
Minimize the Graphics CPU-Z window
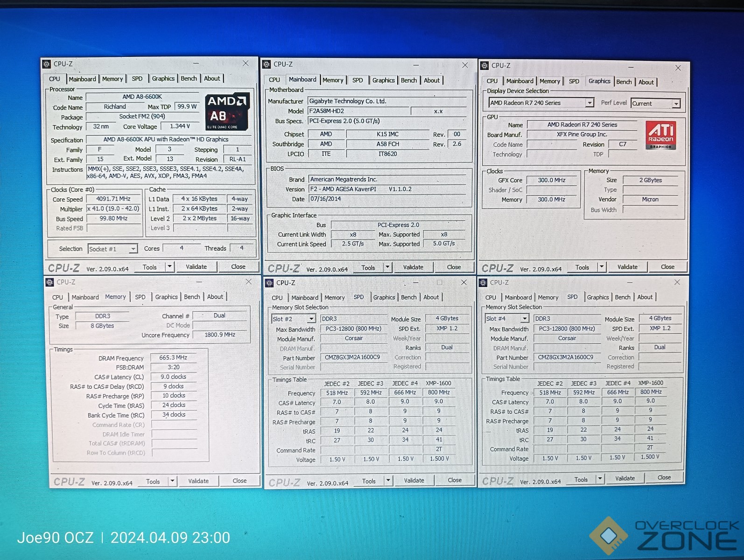(x=630, y=67)
